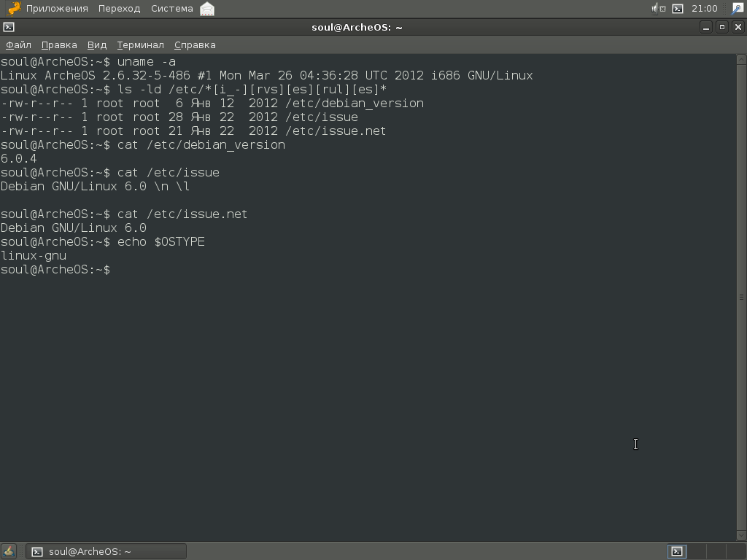Switch to the third workspace in switcher
Viewport: 747px width, 560px height.
point(716,551)
